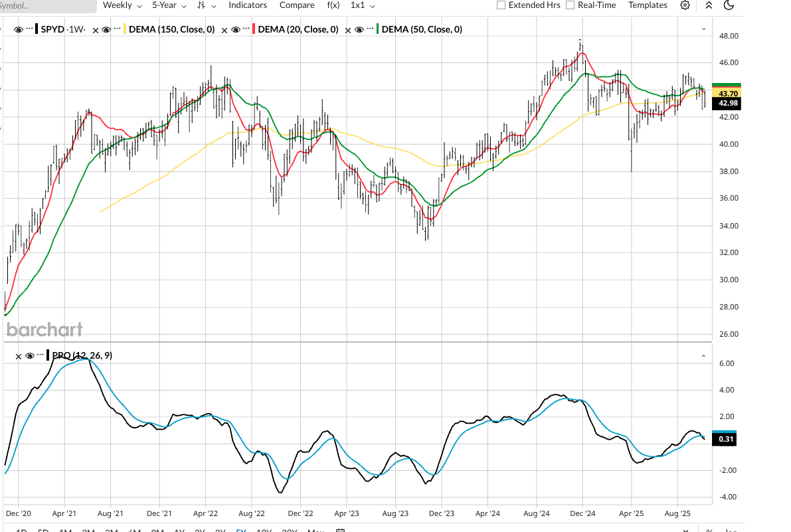Viewport: 791px width, 532px height.
Task: Click the 42.98 last price marker
Action: (726, 104)
